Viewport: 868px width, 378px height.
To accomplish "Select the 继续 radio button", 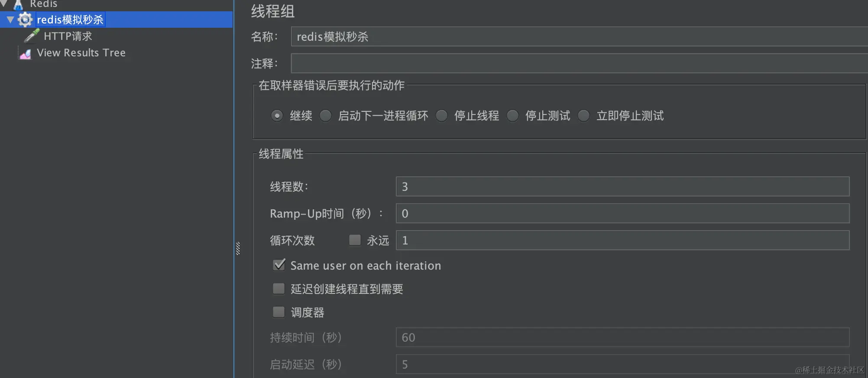I will click(277, 116).
